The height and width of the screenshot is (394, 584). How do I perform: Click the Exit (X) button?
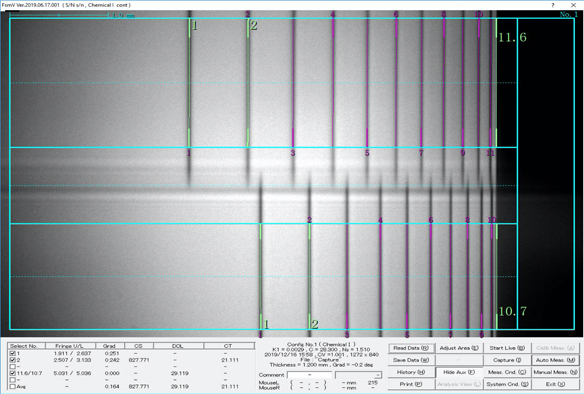tap(555, 384)
